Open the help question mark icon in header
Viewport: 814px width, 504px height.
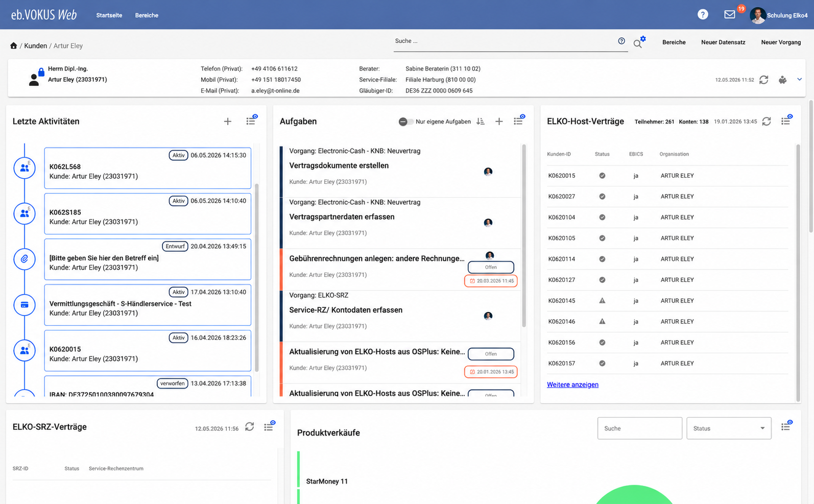[703, 15]
